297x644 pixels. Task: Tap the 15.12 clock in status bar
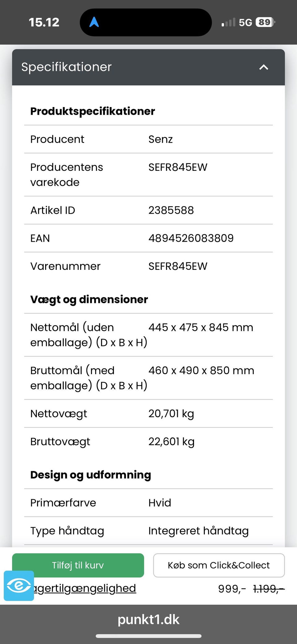click(44, 22)
